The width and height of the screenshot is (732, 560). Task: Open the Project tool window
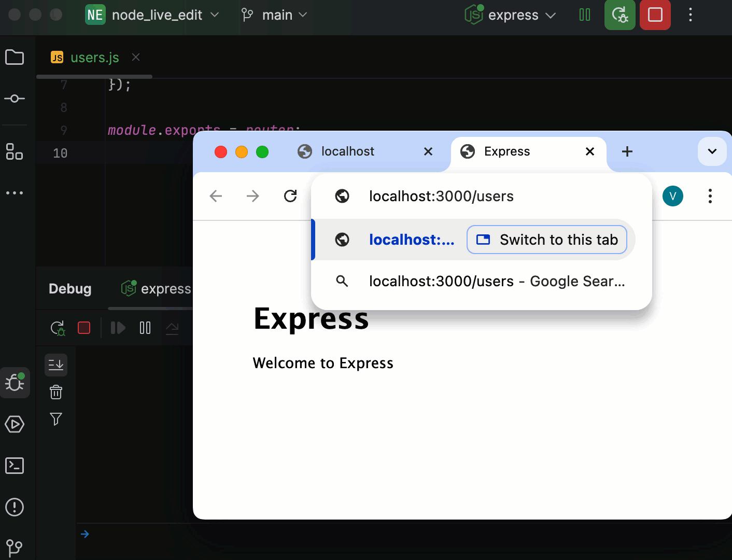pyautogui.click(x=15, y=57)
